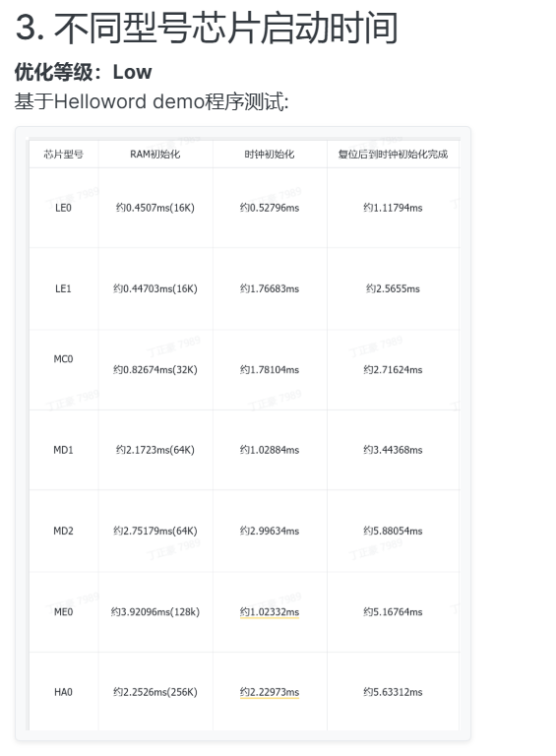Image resolution: width=556 pixels, height=756 pixels.
Task: Click the 约5.88054ms total time cell
Action: coord(394,531)
